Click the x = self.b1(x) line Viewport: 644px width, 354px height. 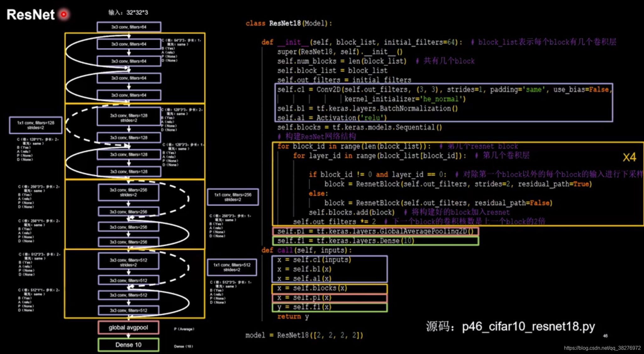pyautogui.click(x=304, y=269)
